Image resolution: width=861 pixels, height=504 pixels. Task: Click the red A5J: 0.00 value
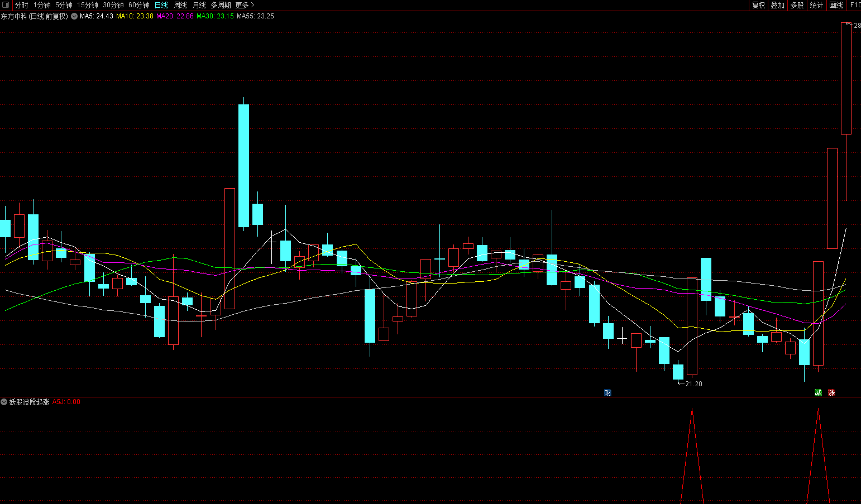66,402
